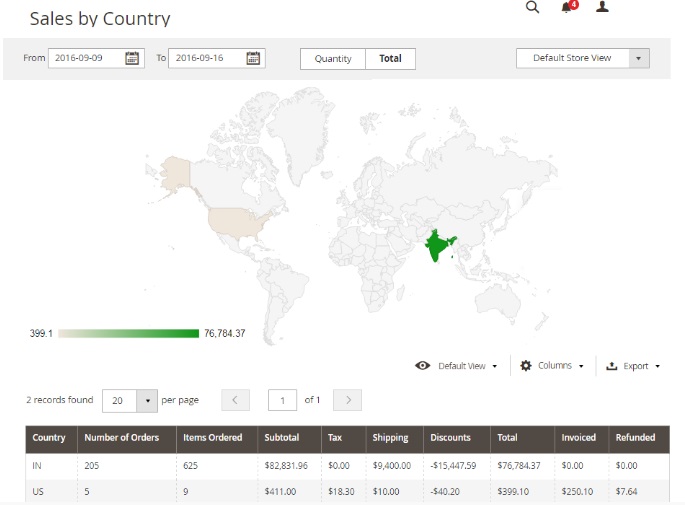Screen dimensions: 685x505
Task: Click India on the world map
Action: [439, 246]
